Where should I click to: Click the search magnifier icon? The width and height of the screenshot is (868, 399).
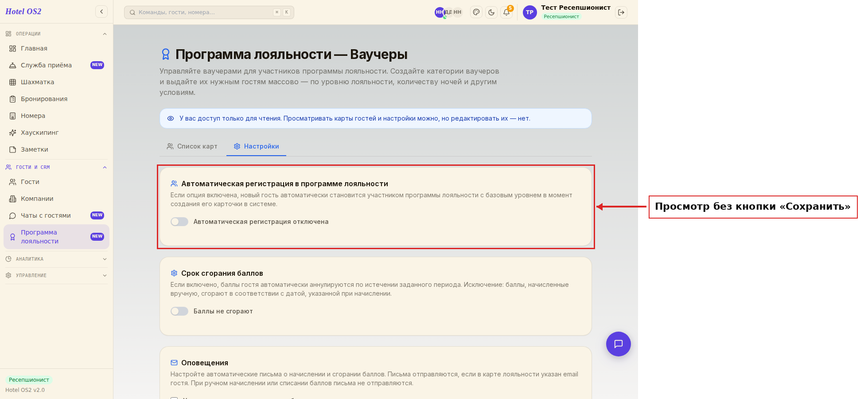coord(132,12)
